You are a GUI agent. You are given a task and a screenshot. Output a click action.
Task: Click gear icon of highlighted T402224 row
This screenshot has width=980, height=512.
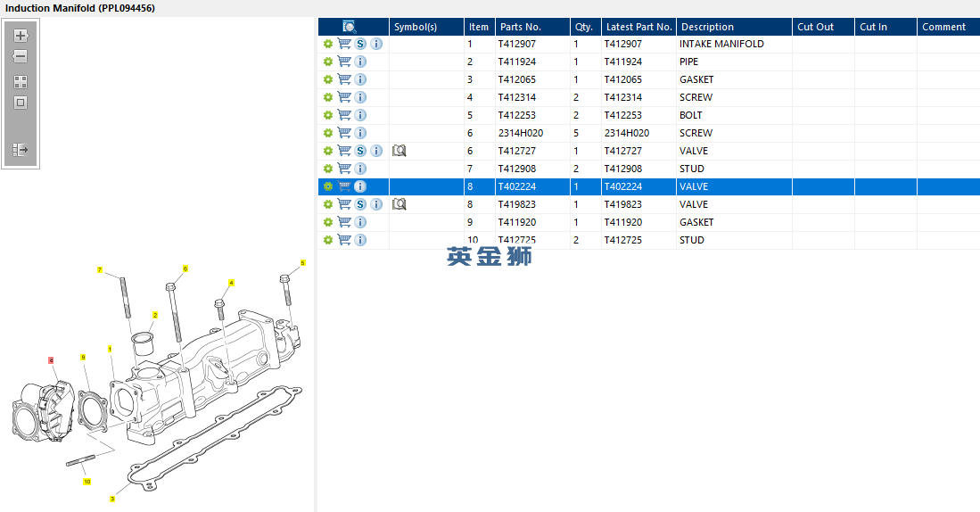(328, 186)
